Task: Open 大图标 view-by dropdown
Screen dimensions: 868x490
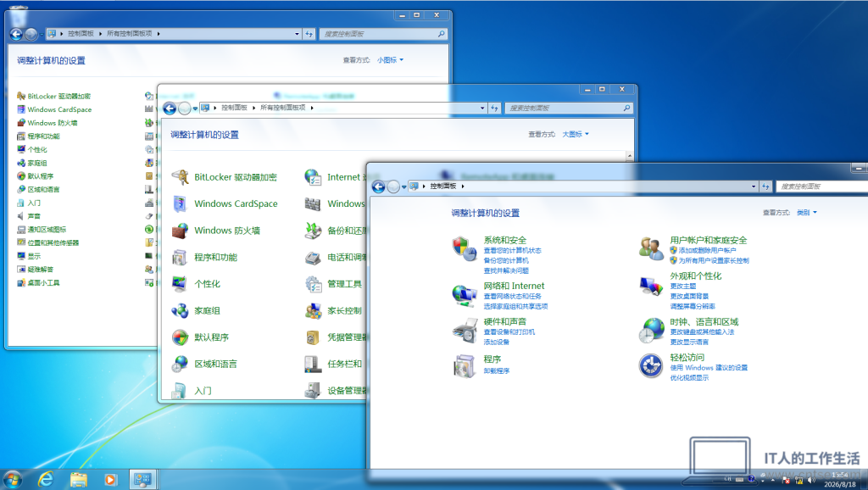Action: (576, 134)
